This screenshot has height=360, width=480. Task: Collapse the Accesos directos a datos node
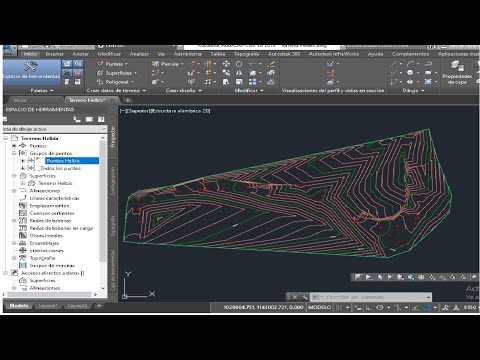pos(5,273)
